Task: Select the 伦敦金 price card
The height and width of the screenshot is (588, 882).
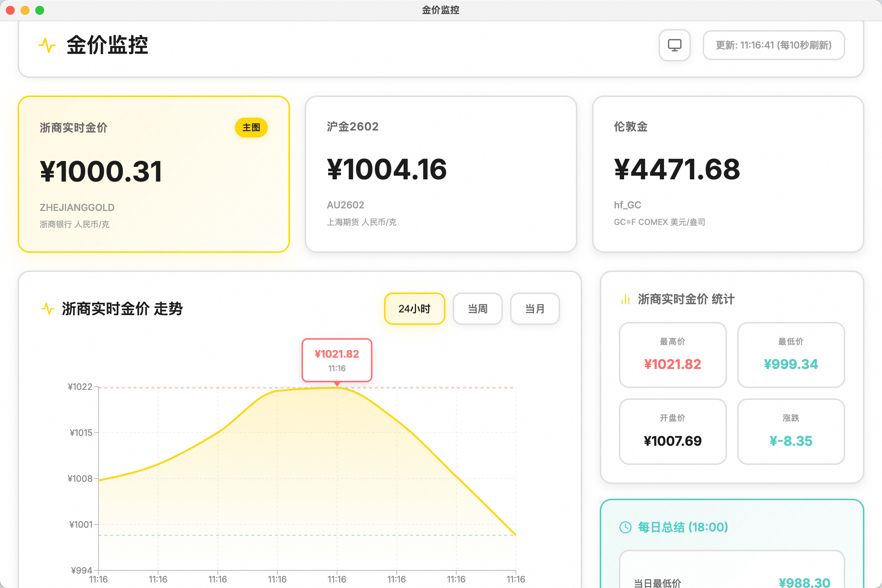Action: point(728,174)
